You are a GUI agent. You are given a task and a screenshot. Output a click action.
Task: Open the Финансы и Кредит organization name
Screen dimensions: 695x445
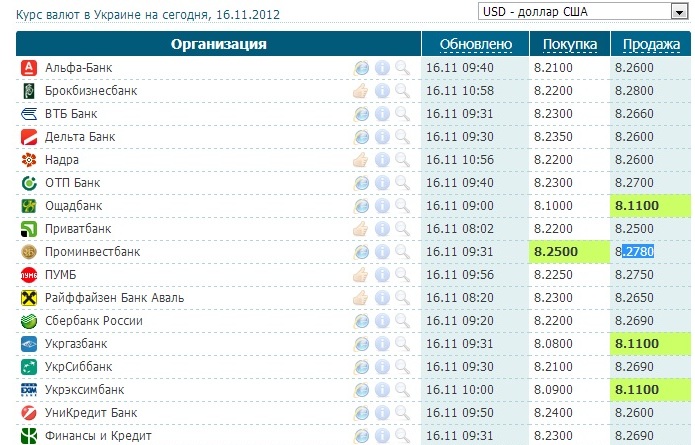pyautogui.click(x=98, y=436)
